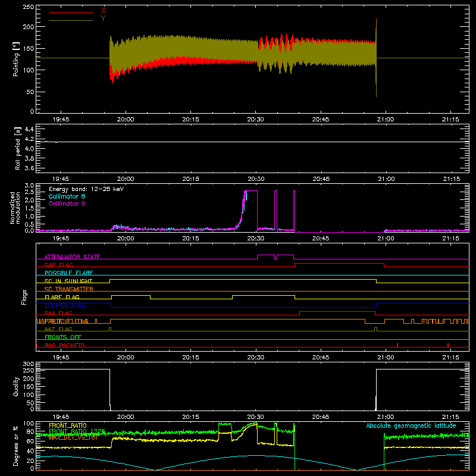This screenshot has width=476, height=476.
Task: Click the "Pointing" vertical axis title
Action: pyautogui.click(x=16, y=59)
